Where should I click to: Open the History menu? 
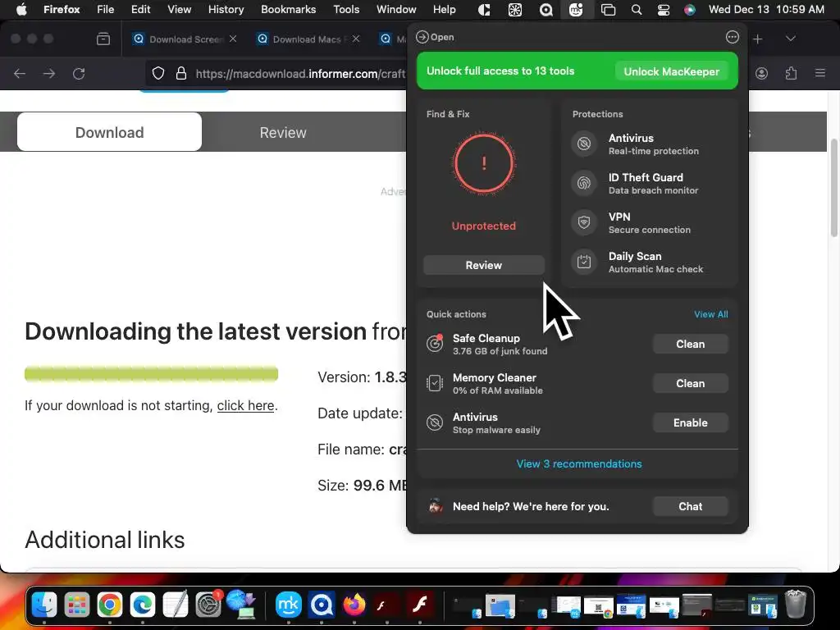pos(226,10)
